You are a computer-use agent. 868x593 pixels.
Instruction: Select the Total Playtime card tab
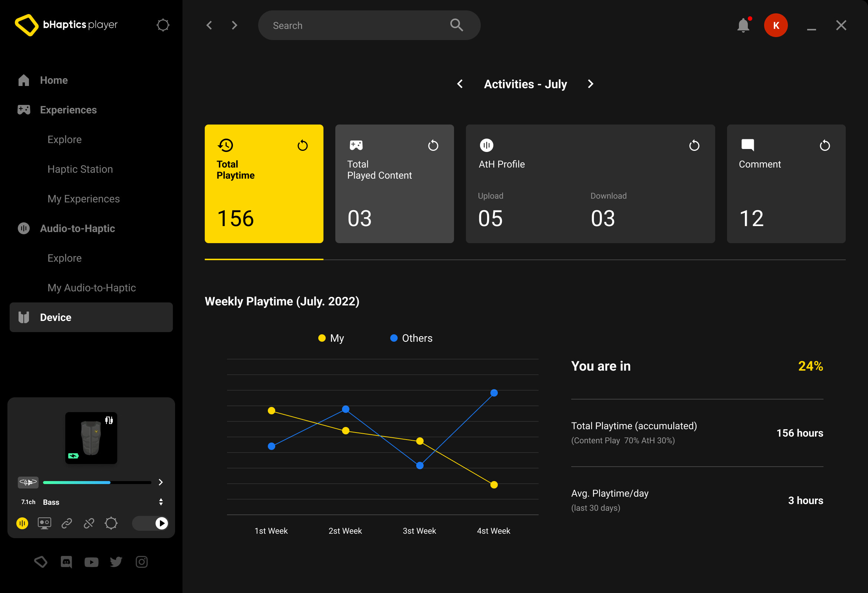pyautogui.click(x=264, y=183)
